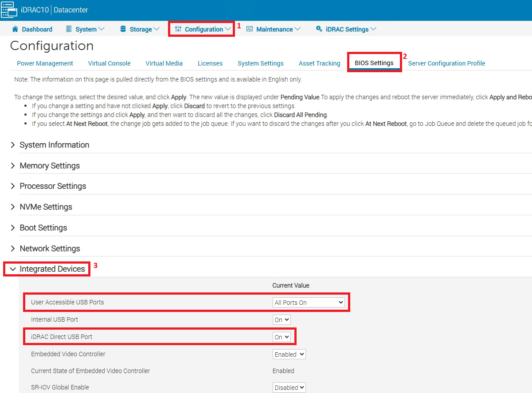Screen dimensions: 532x393
Task: Open the SR-IOV Global Enable dropdown
Action: point(289,387)
